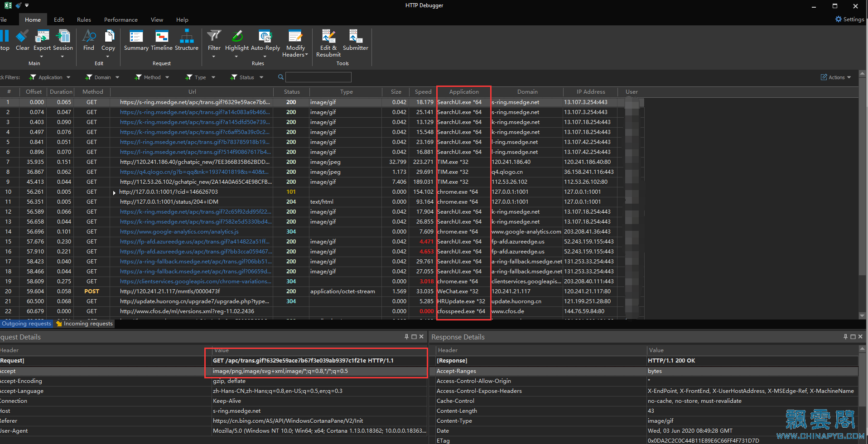This screenshot has height=444, width=868.
Task: Click down arrow of request list scrollbar
Action: pyautogui.click(x=863, y=315)
